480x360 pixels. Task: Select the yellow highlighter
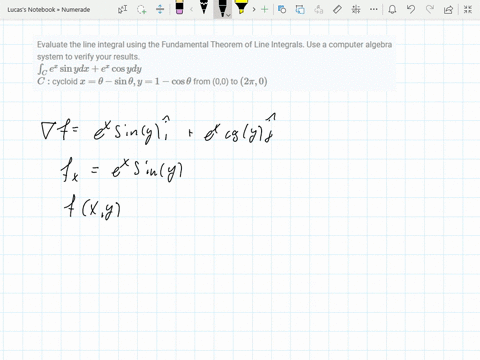(x=241, y=8)
